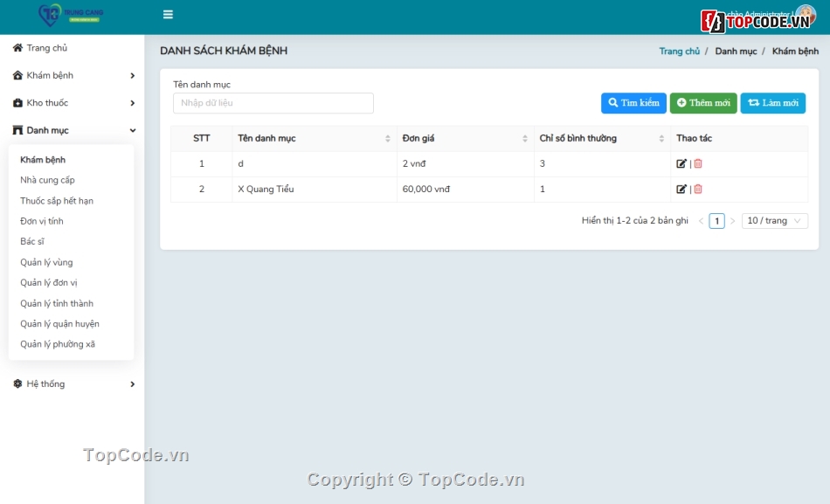Delete the X Quang Tiểu row
The image size is (830, 504).
point(698,189)
